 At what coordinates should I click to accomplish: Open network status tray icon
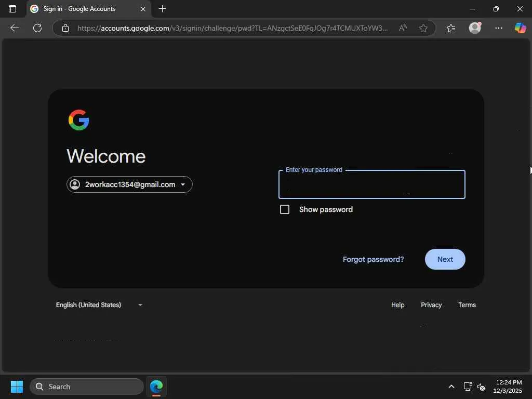[468, 387]
